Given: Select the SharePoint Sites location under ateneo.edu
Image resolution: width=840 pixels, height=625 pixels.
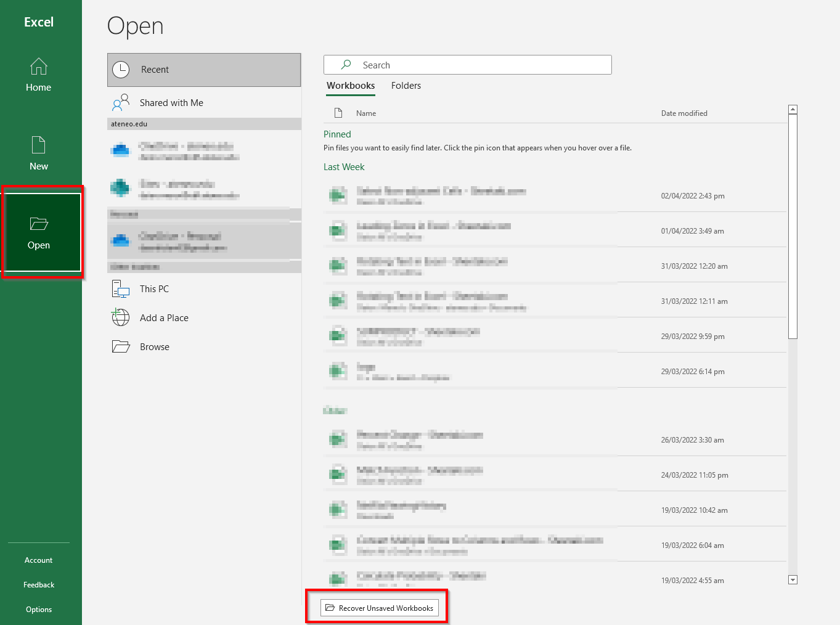Looking at the screenshot, I should (204, 189).
